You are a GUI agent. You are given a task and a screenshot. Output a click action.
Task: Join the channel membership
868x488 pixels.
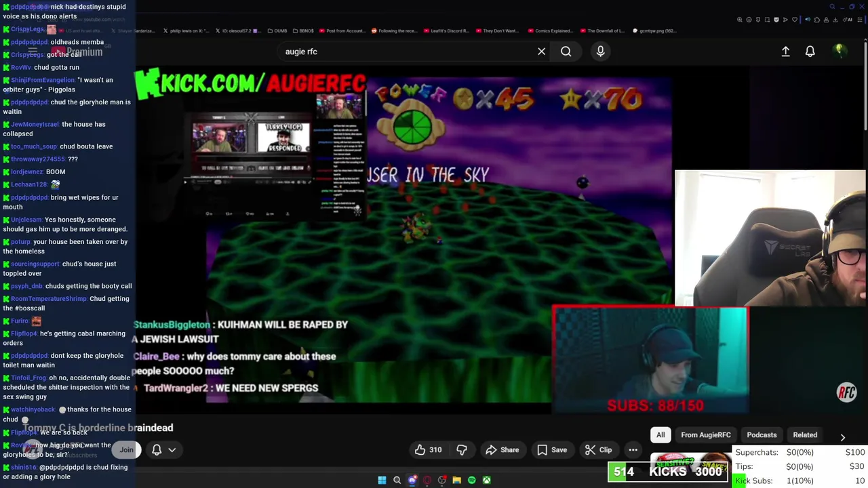point(126,449)
